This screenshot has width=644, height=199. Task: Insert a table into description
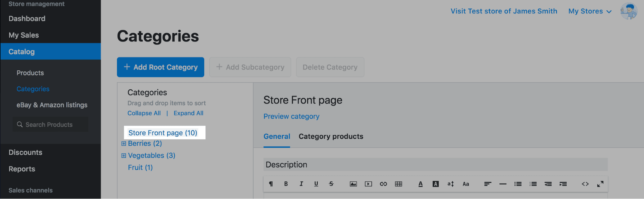(x=399, y=184)
